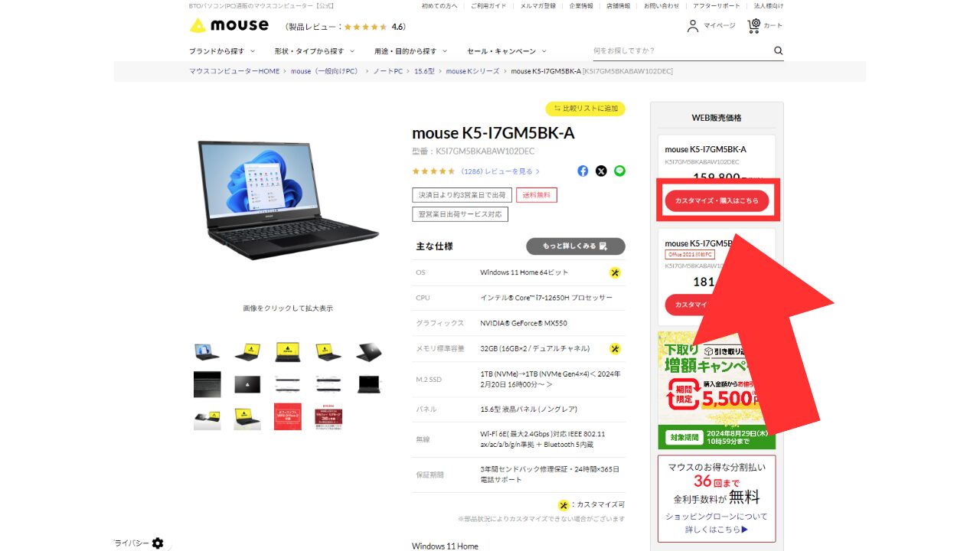
Task: Share via LINE icon
Action: pyautogui.click(x=619, y=171)
